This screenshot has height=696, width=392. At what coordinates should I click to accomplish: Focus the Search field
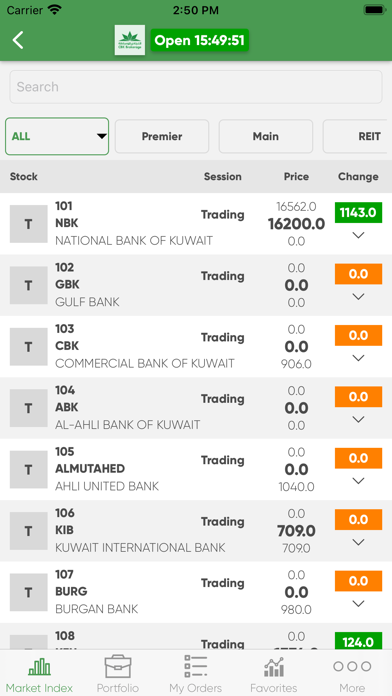[196, 87]
